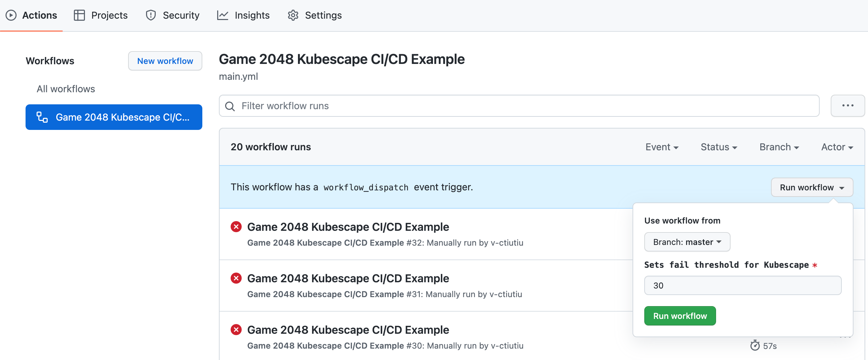868x360 pixels.
Task: Click the stopwatch duration icon beside 57s
Action: pos(755,345)
